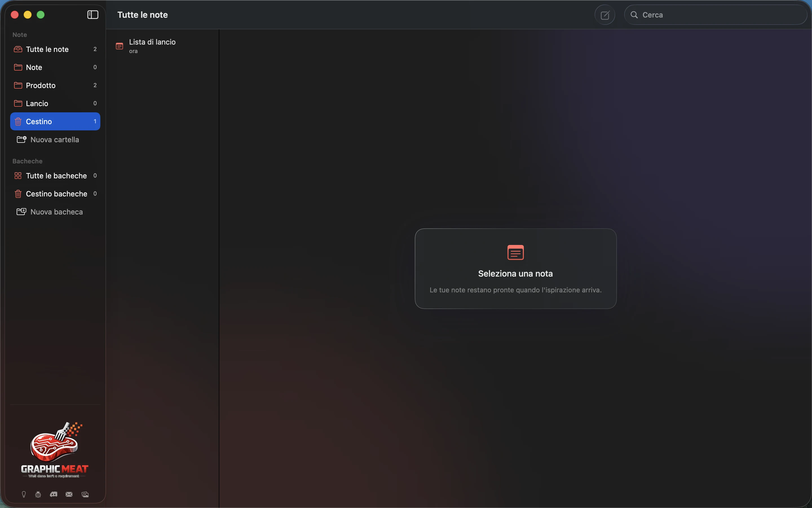
Task: Open the Prodotto folder
Action: (x=55, y=85)
